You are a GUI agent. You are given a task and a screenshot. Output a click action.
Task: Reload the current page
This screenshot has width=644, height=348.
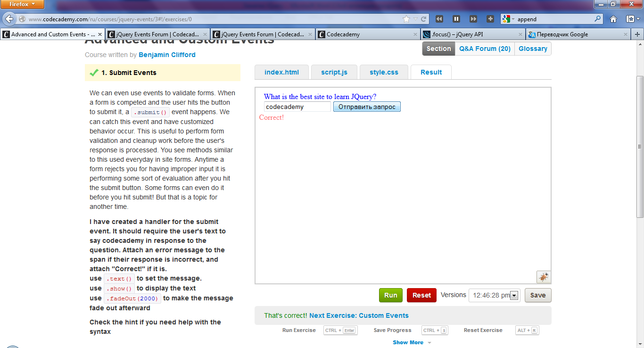[424, 19]
